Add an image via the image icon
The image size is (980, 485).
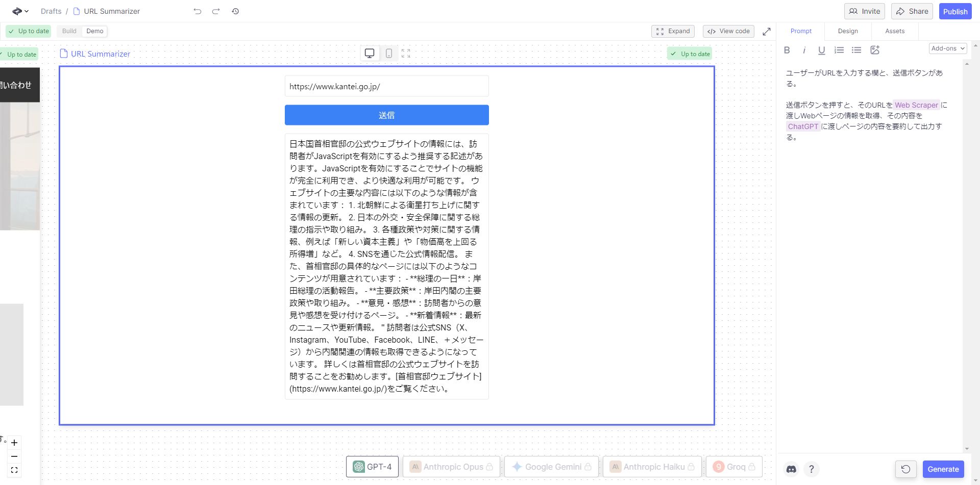(875, 50)
